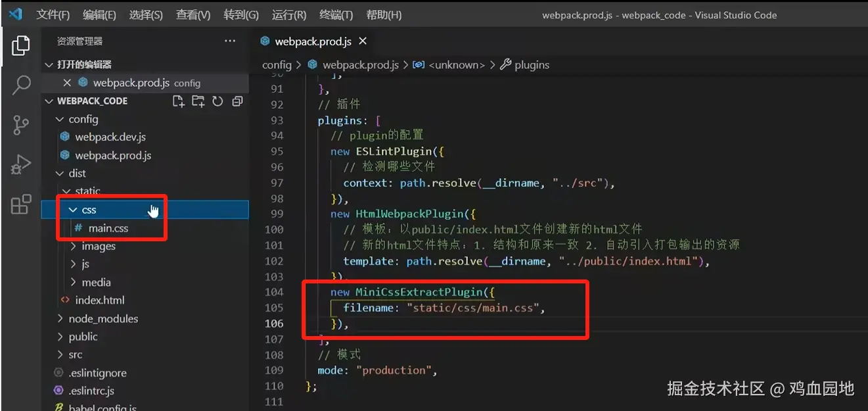Image resolution: width=868 pixels, height=411 pixels.
Task: Open the 文件(F) menu
Action: [x=53, y=14]
